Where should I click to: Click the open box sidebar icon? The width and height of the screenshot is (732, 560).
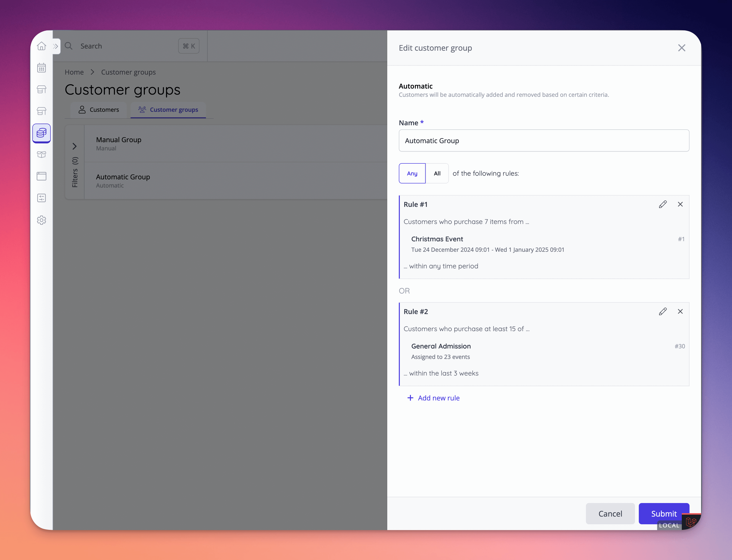tap(41, 155)
